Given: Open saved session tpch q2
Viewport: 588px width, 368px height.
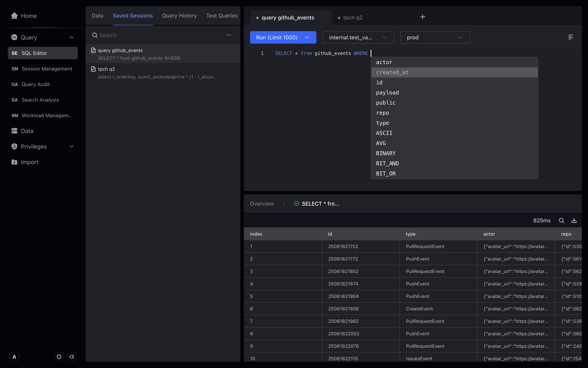Looking at the screenshot, I should [163, 73].
